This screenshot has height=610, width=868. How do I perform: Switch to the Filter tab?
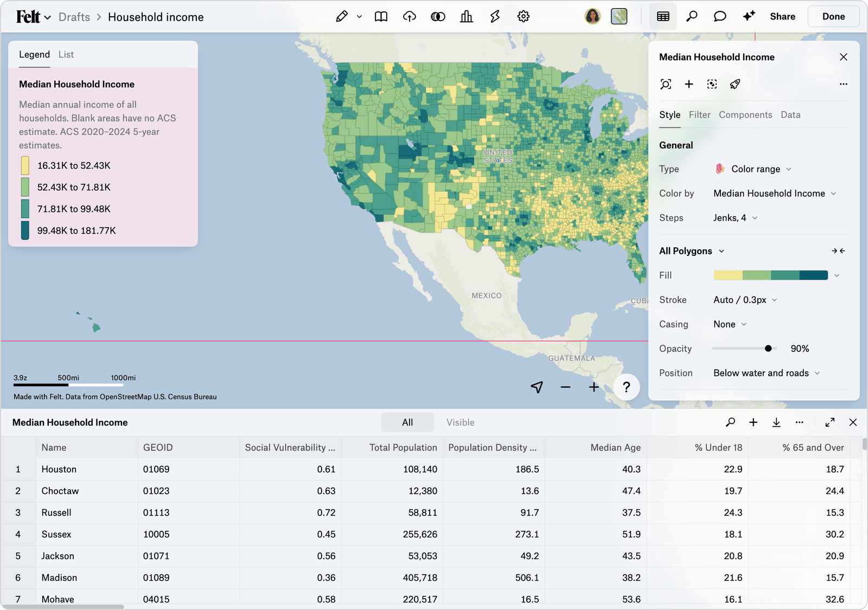click(x=699, y=115)
